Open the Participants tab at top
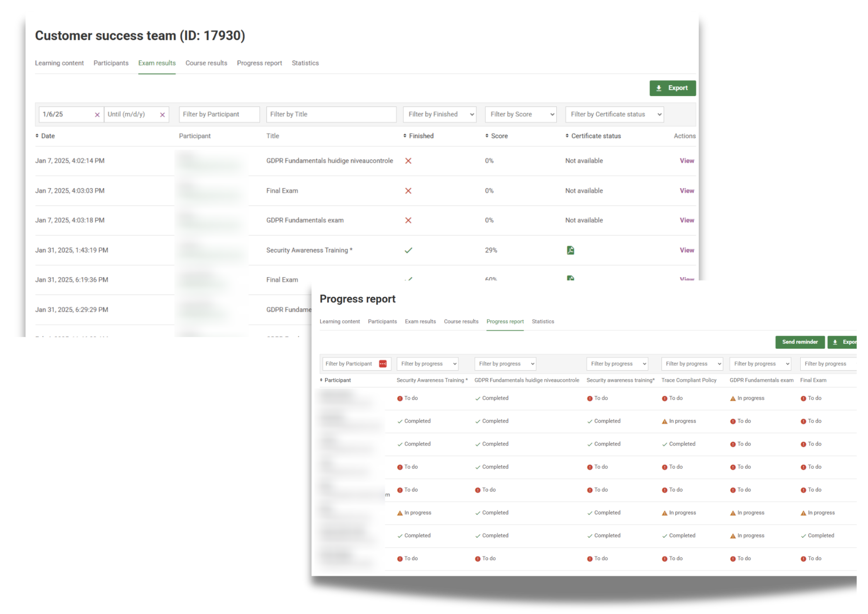The image size is (868, 614). point(111,63)
